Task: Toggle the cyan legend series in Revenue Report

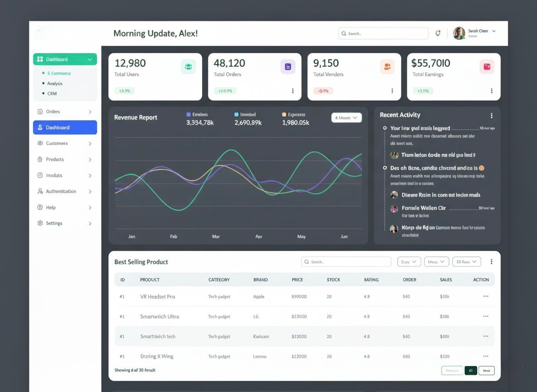Action: pyautogui.click(x=245, y=115)
